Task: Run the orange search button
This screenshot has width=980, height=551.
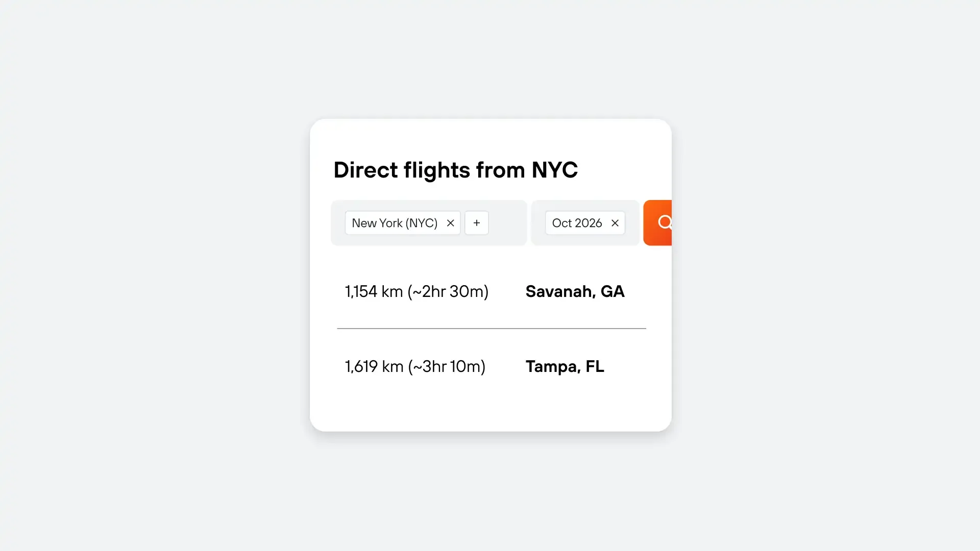Action: 657,222
